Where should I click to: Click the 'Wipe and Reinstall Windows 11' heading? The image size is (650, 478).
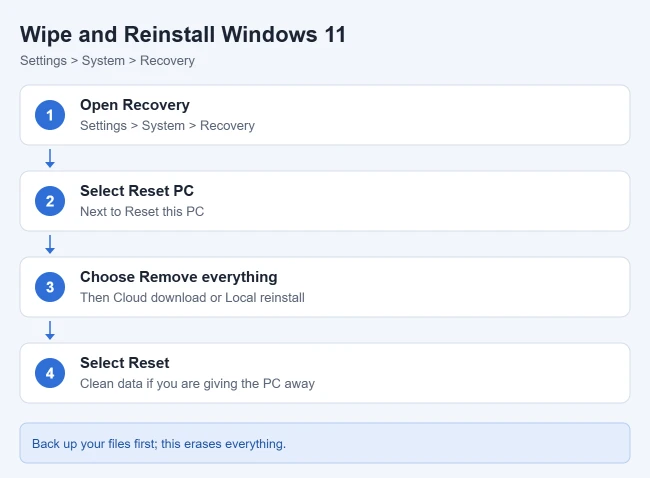[183, 34]
